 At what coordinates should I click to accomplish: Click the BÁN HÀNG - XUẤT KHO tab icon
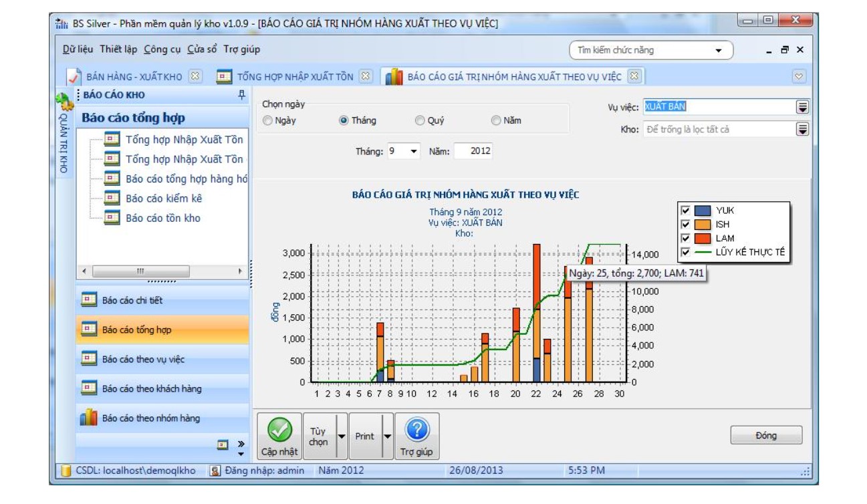tap(75, 76)
